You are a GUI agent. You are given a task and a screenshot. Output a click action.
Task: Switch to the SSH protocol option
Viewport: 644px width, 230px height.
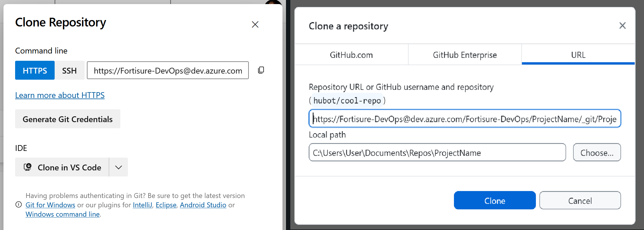pyautogui.click(x=69, y=70)
